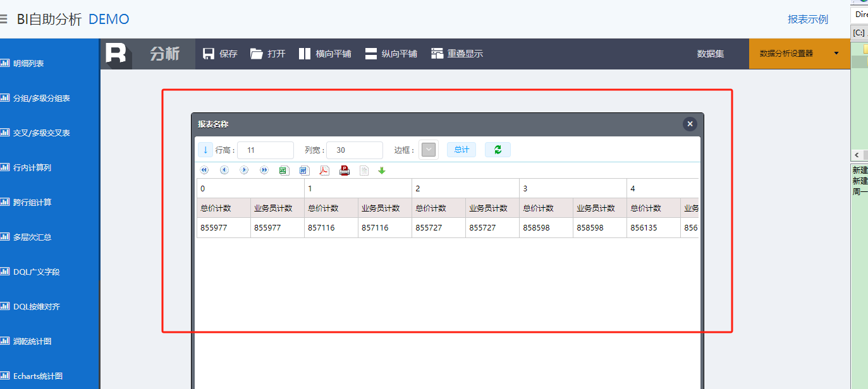Screen dimensions: 868x389
Task: Click the 总计 button
Action: [x=462, y=150]
